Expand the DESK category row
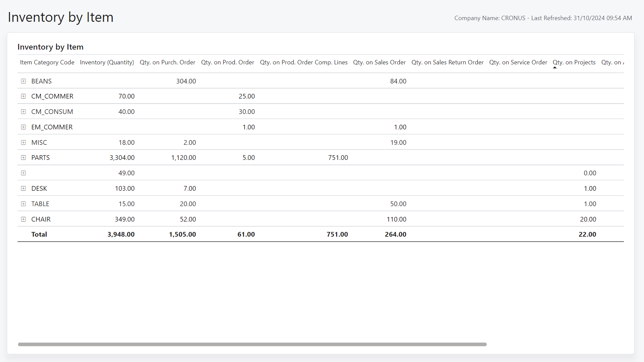This screenshot has height=362, width=644. [x=23, y=188]
